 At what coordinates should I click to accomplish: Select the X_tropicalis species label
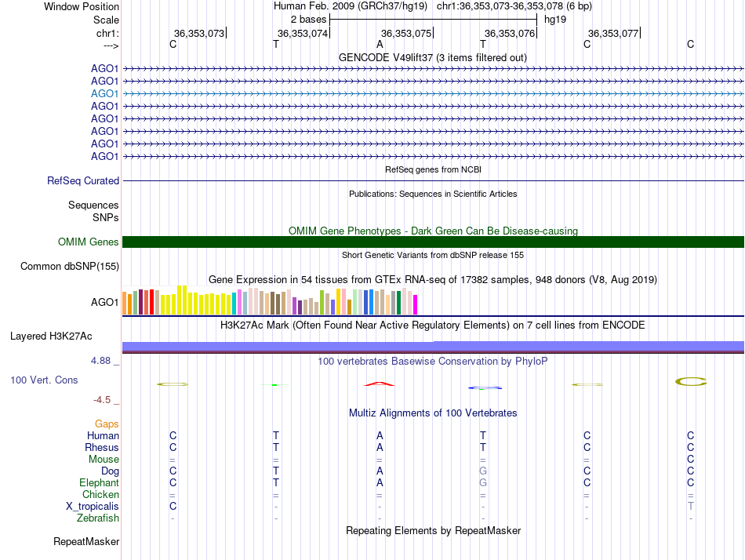(93, 507)
